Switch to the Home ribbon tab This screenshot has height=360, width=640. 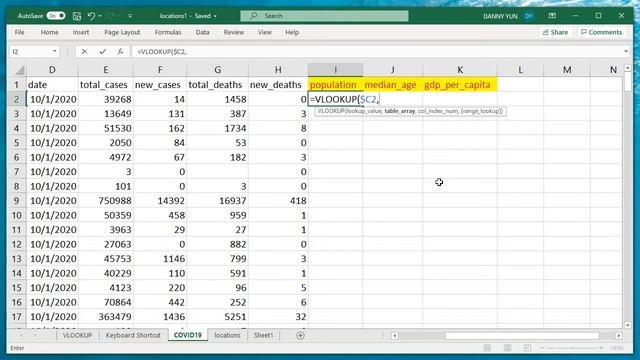tap(49, 32)
